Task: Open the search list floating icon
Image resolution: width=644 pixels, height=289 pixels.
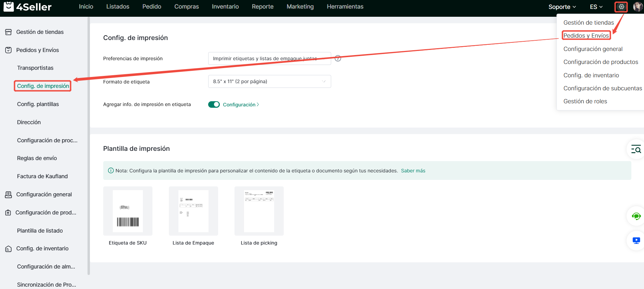Action: pos(636,149)
